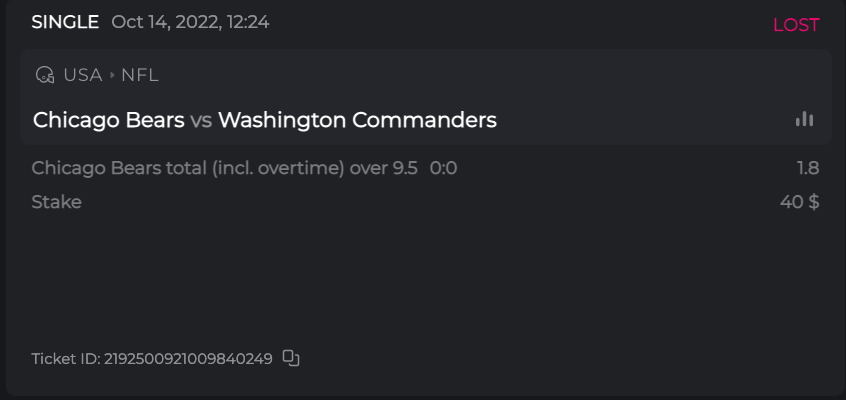Copy the ticket ID to clipboard
Screen dimensions: 846x400
point(291,358)
